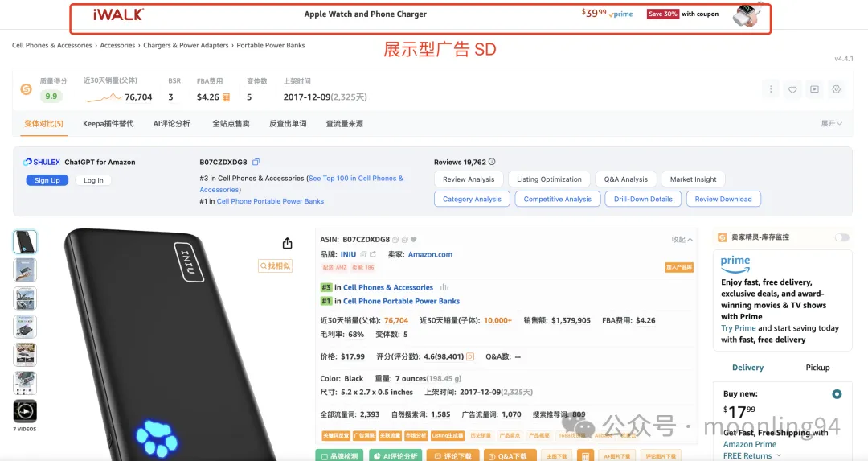Open the See Top 100 in Cell Phones link
The height and width of the screenshot is (461, 868).
(355, 179)
